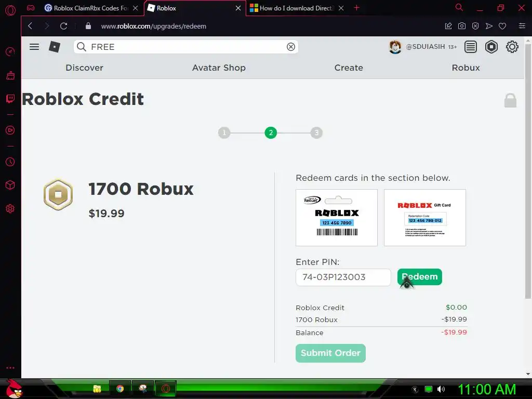Close the Roblox ClaimRbx Codes tab
Viewport: 532px width, 399px height.
point(136,8)
